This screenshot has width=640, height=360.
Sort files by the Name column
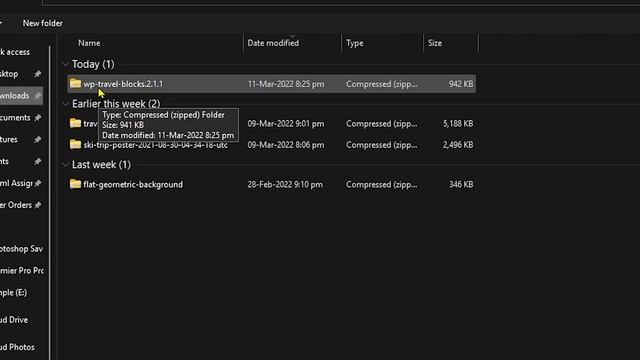[89, 43]
